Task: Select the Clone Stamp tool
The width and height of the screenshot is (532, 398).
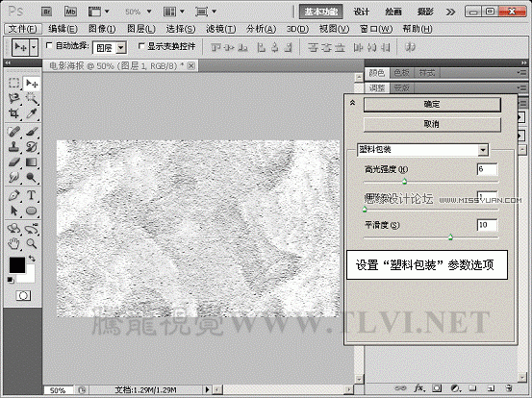Action: [x=13, y=147]
